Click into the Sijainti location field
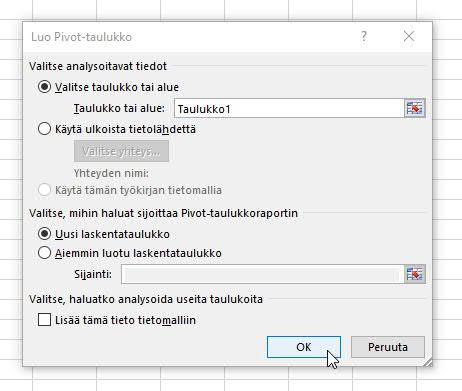Screen dimensions: 462x391 [263, 274]
